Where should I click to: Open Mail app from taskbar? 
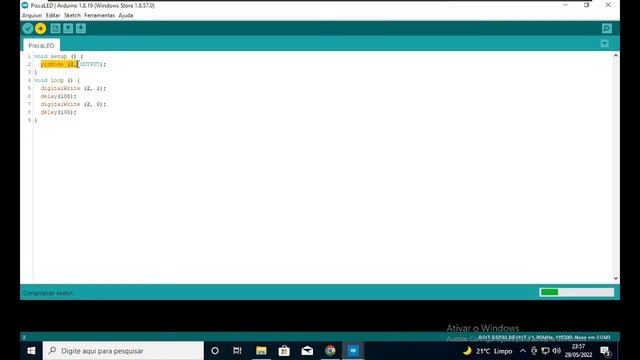coord(307,351)
